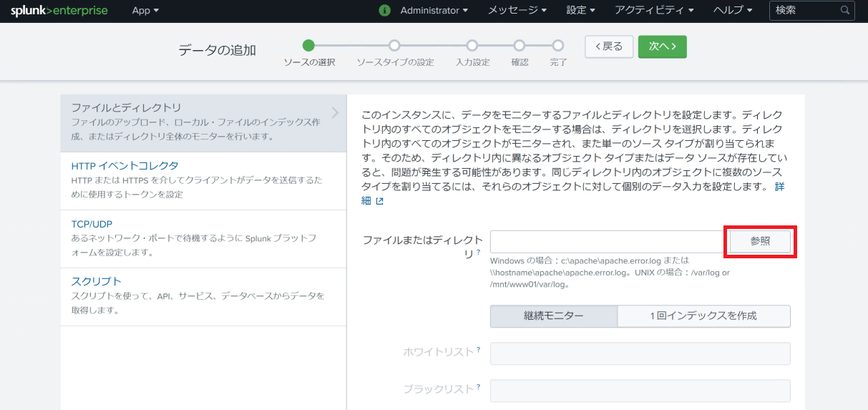Image resolution: width=868 pixels, height=410 pixels.
Task: Open the App dropdown menu
Action: coord(146,11)
